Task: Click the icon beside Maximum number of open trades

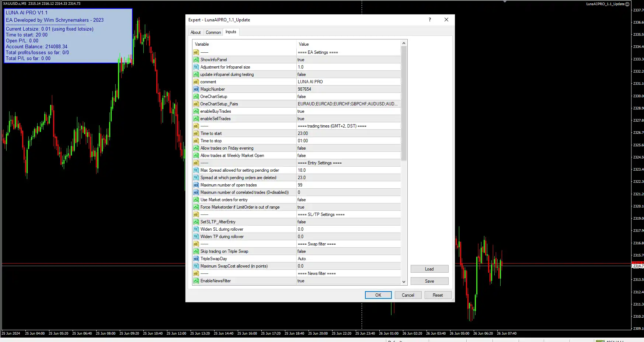Action: point(196,185)
